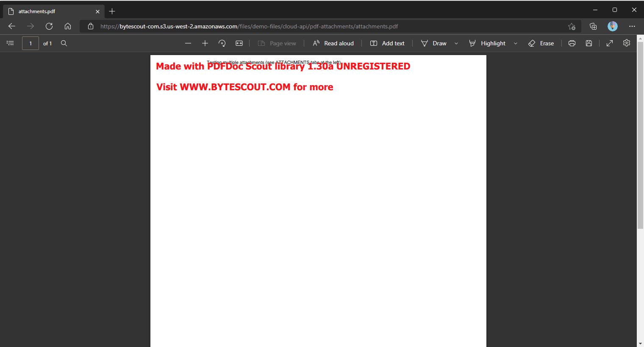Viewport: 644px width, 347px height.
Task: Toggle fit to width view
Action: [239, 43]
